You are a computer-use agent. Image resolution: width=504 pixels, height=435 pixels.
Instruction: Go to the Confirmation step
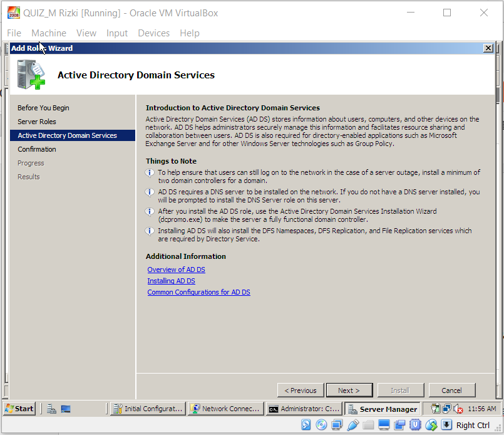click(x=37, y=149)
